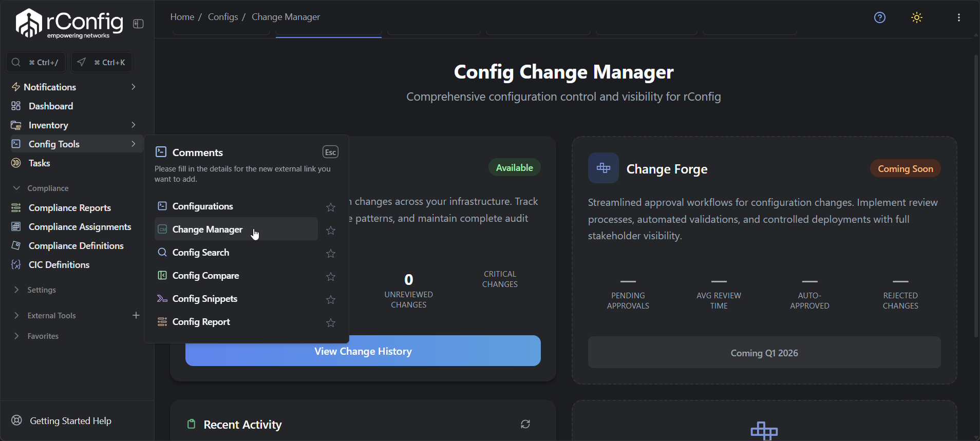This screenshot has width=980, height=441.
Task: Open the search Ctrl+/ box
Action: pos(35,62)
